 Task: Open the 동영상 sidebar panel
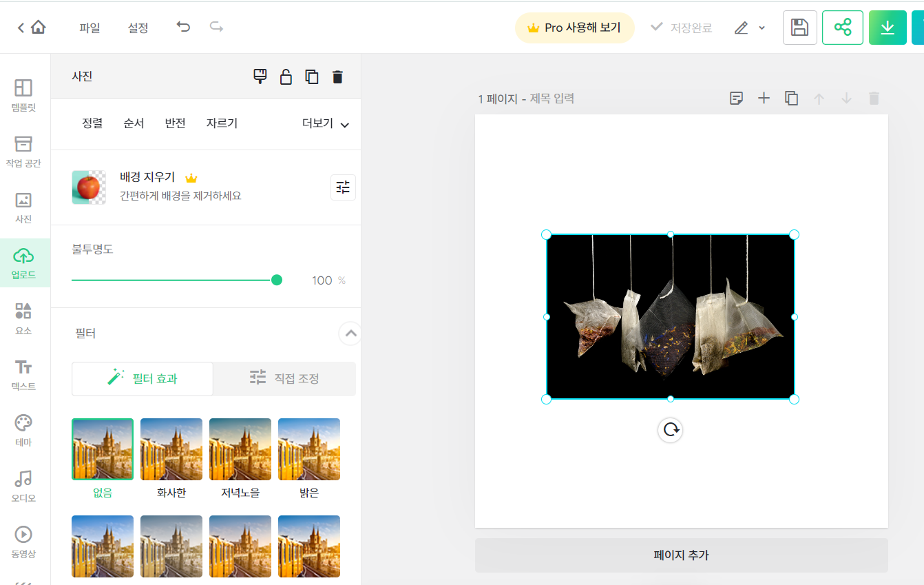[x=24, y=542]
